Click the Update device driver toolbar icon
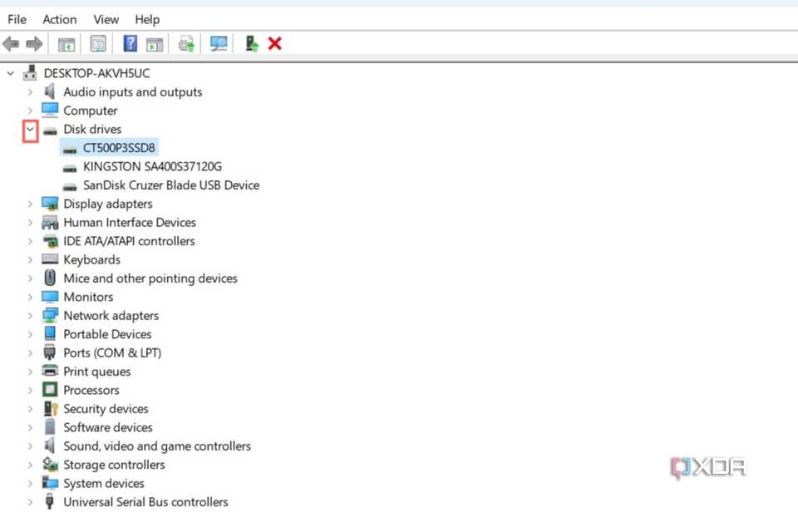798x532 pixels. pyautogui.click(x=251, y=44)
